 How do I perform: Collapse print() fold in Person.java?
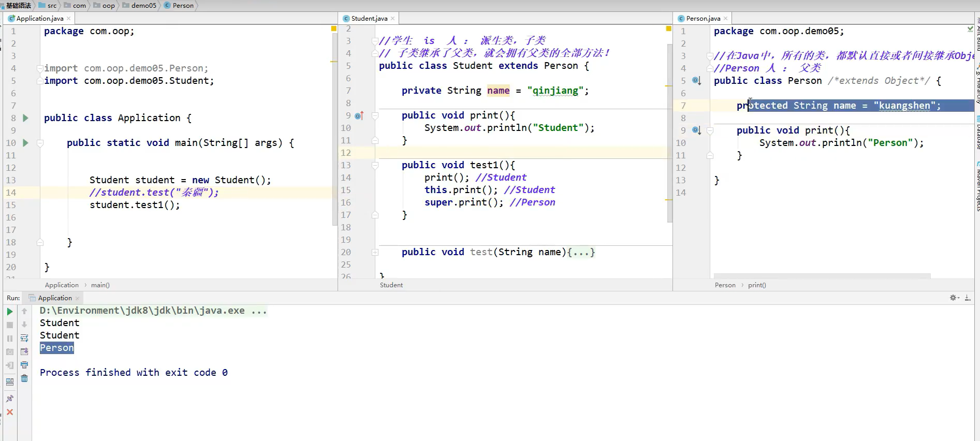pos(710,130)
